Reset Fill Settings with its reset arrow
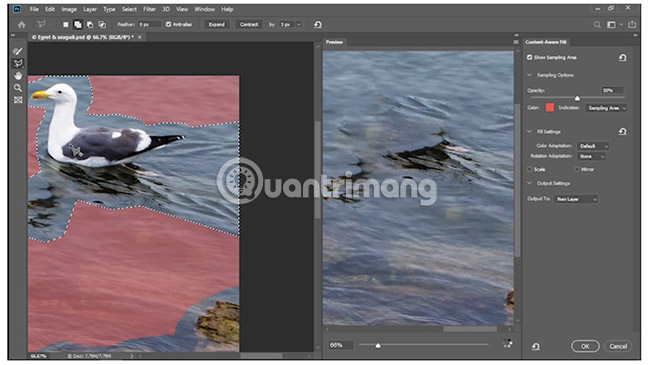The height and width of the screenshot is (365, 650). click(x=622, y=131)
